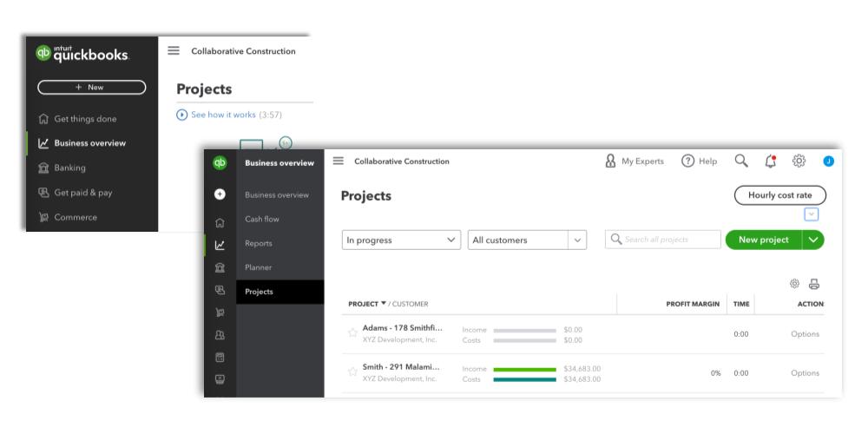Open Options for the Smith project row

805,373
